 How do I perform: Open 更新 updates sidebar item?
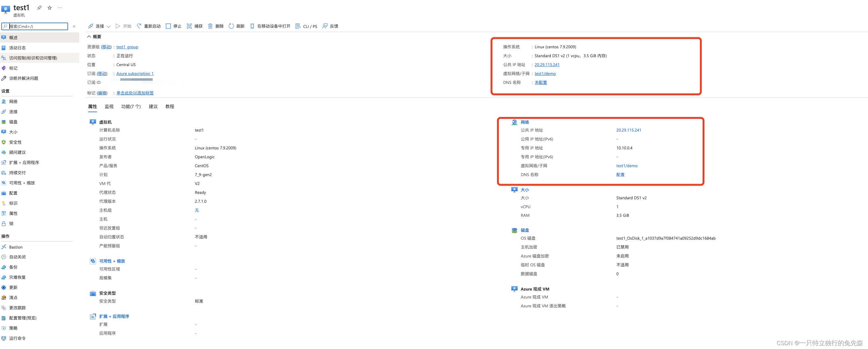tap(39, 287)
